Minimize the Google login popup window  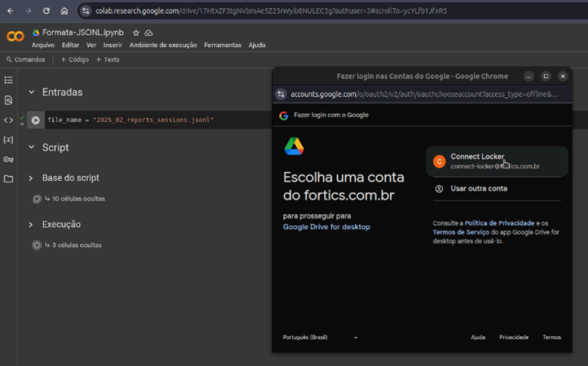[529, 76]
